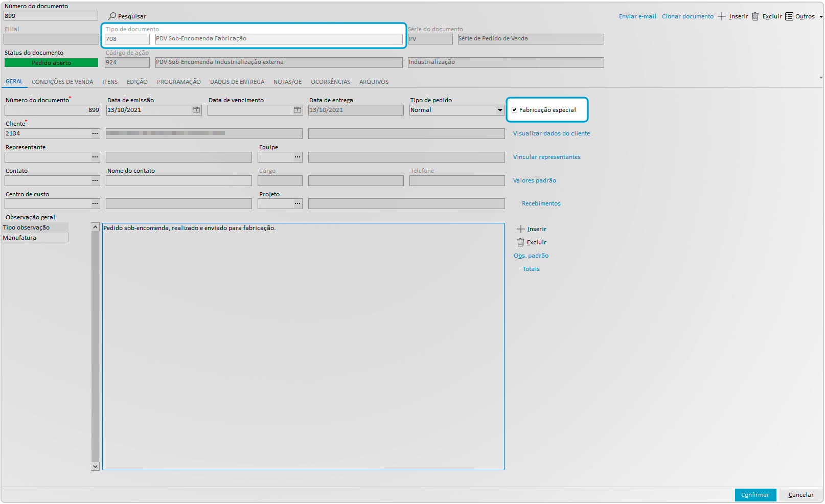Open the CONDIÇÕES DE VENDA tab
The width and height of the screenshot is (825, 504).
[x=62, y=82]
